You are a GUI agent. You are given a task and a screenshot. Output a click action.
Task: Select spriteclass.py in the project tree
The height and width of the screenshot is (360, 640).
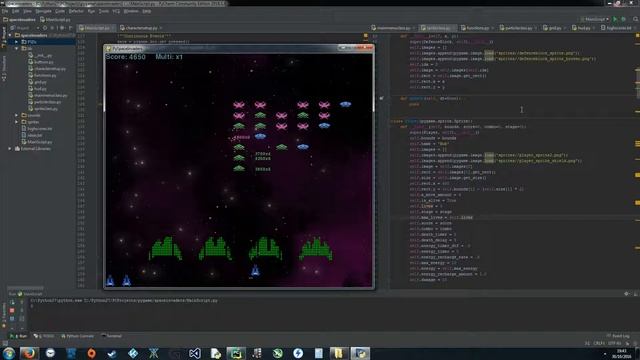tap(46, 109)
